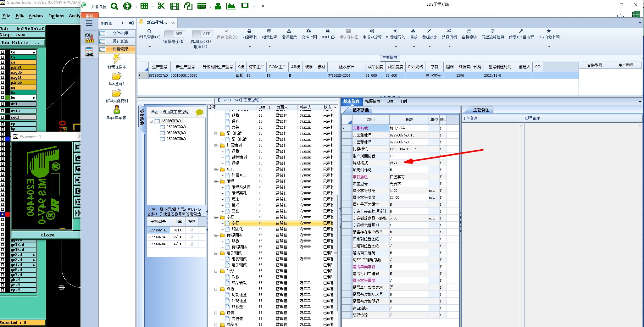This screenshot has height=327, width=644.
Task: Collapse the 阻焊 process folder
Action: pos(216,181)
